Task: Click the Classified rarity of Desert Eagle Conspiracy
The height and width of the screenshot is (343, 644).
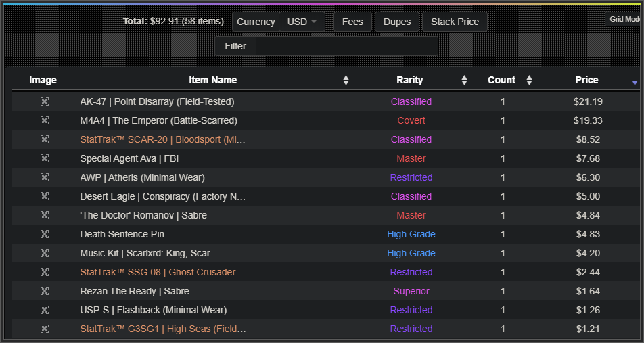Action: pyautogui.click(x=411, y=196)
